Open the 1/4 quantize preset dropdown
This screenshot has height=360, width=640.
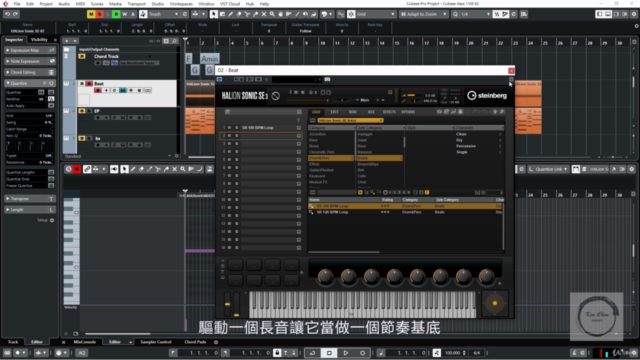tap(475, 14)
